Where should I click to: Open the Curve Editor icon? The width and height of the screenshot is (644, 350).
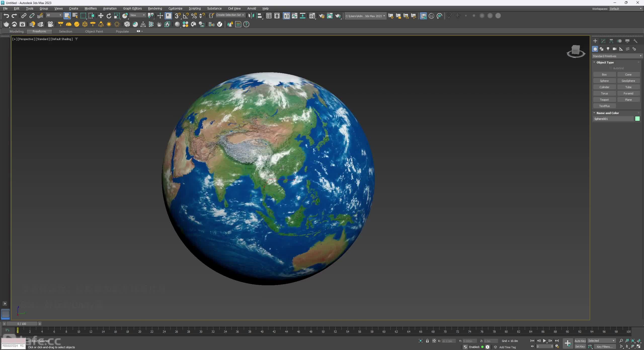tap(295, 16)
